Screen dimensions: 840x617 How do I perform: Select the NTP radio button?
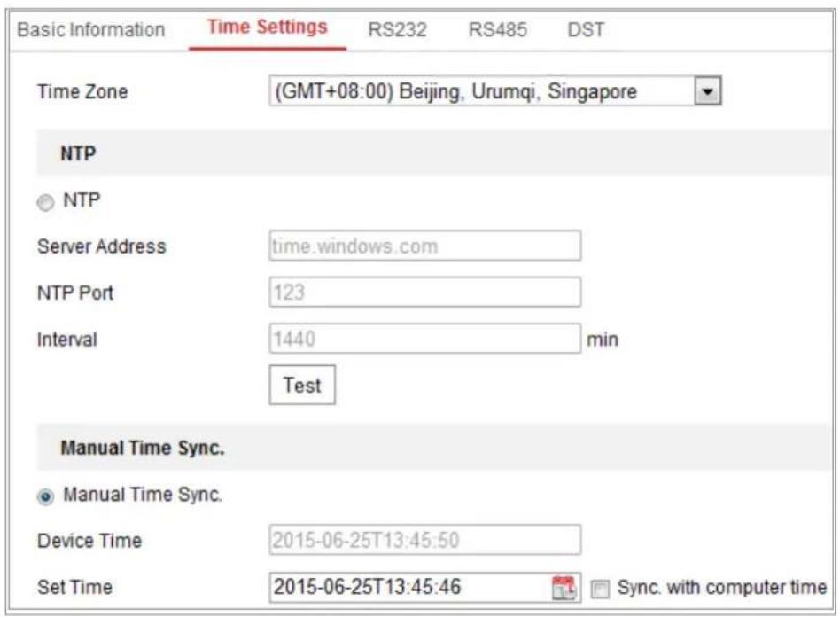pyautogui.click(x=45, y=203)
